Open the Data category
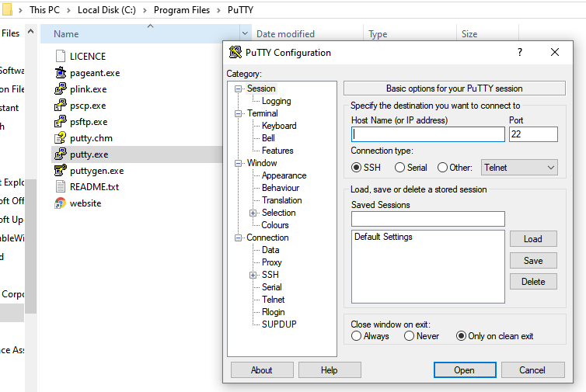The width and height of the screenshot is (586, 392). (270, 250)
